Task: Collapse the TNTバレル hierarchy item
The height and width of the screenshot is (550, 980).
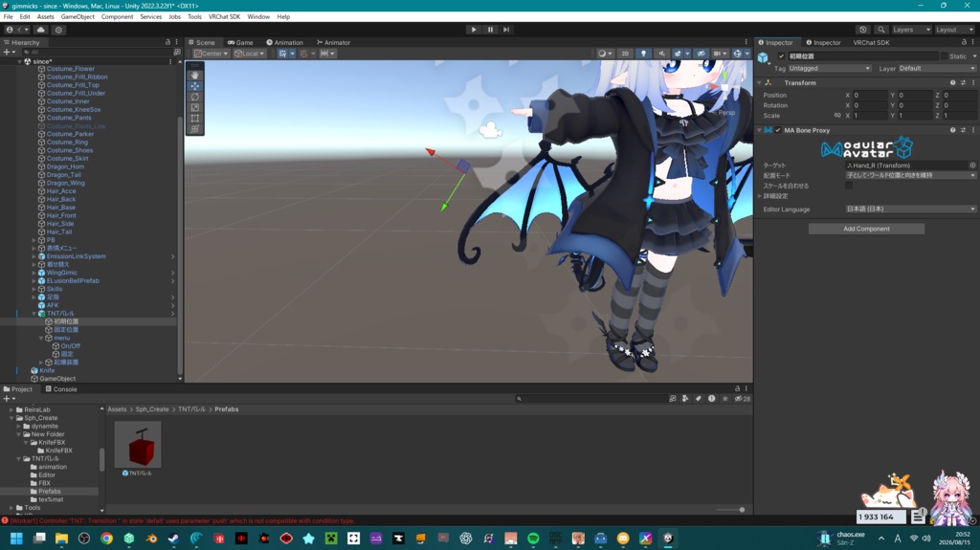Action: (34, 314)
